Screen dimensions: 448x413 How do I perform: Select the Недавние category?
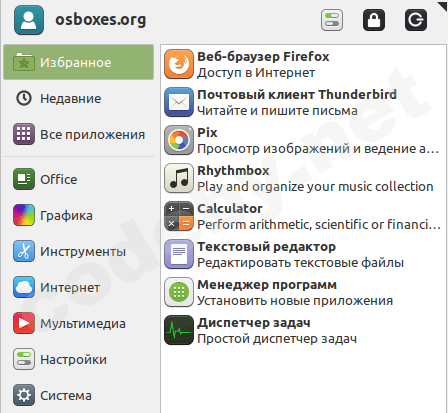[79, 98]
